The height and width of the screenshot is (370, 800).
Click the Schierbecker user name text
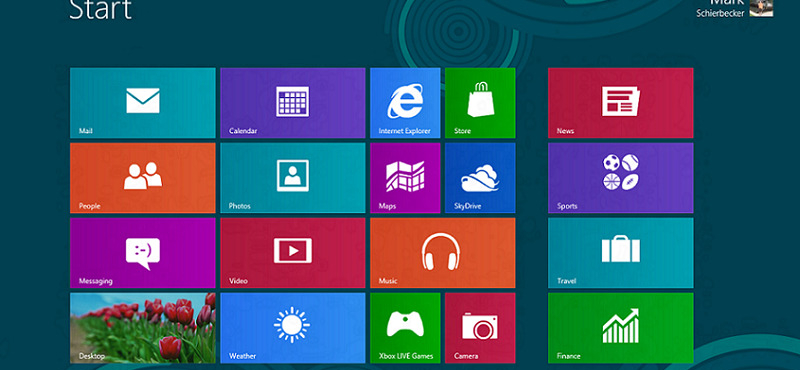[720, 13]
